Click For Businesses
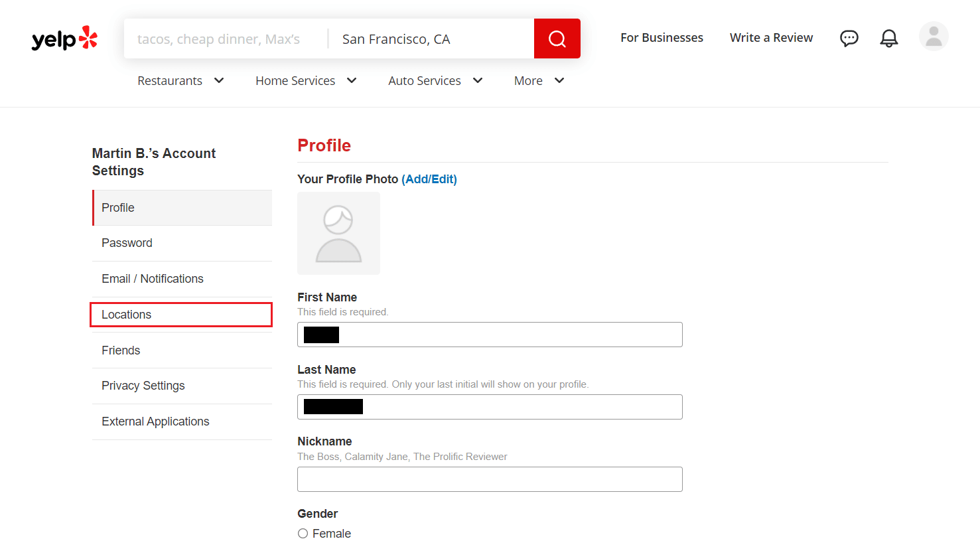This screenshot has width=980, height=541. [x=662, y=37]
